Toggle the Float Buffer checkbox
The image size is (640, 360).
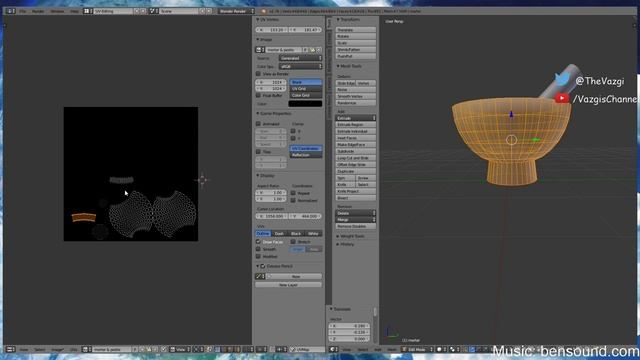click(258, 95)
